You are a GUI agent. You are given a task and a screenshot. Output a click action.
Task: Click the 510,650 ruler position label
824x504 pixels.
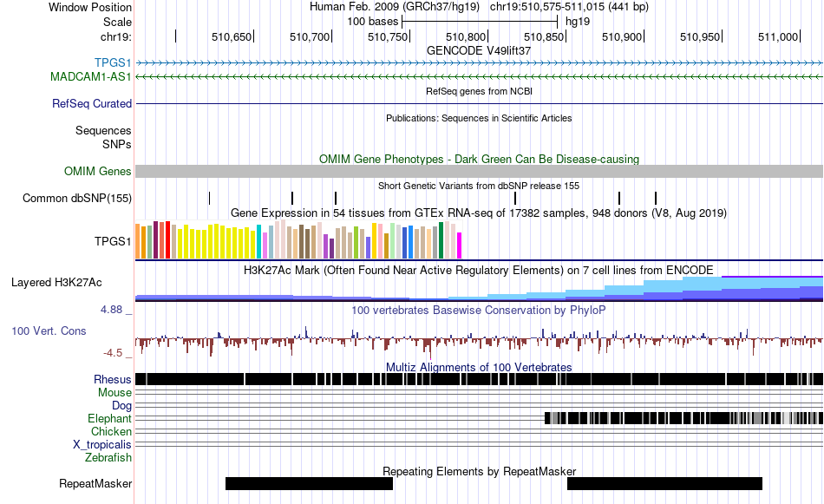(232, 36)
